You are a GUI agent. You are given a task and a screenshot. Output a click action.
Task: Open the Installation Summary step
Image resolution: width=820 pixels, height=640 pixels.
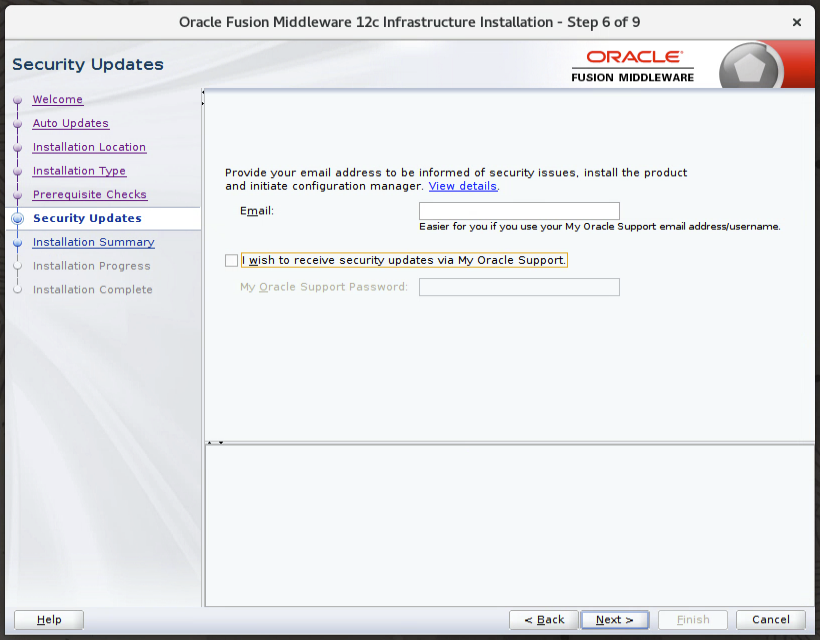tap(94, 242)
